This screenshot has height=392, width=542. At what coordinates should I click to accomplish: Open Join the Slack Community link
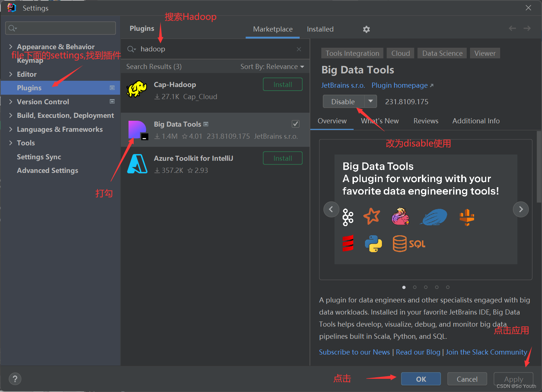tap(486, 352)
